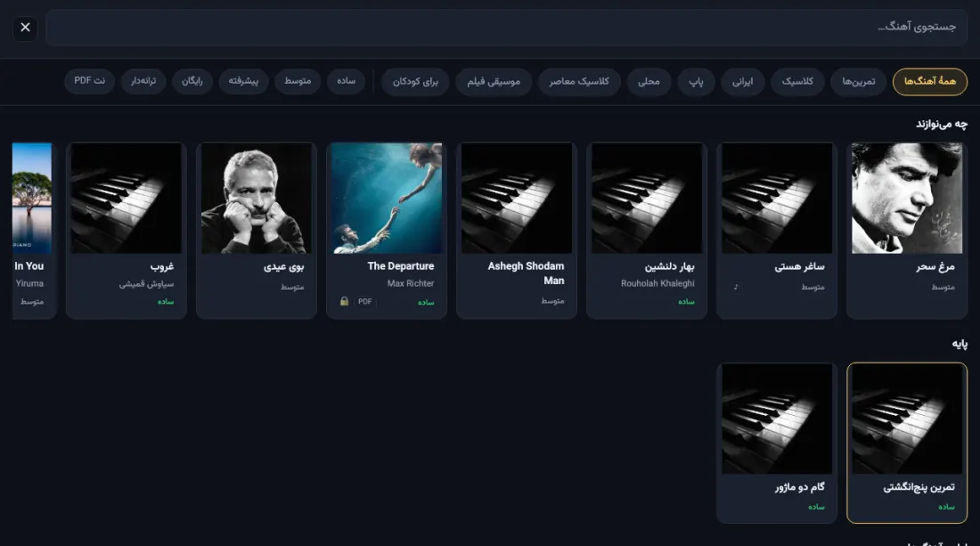980x546 pixels.
Task: Enable the پیشرفته difficulty filter
Action: (x=243, y=81)
